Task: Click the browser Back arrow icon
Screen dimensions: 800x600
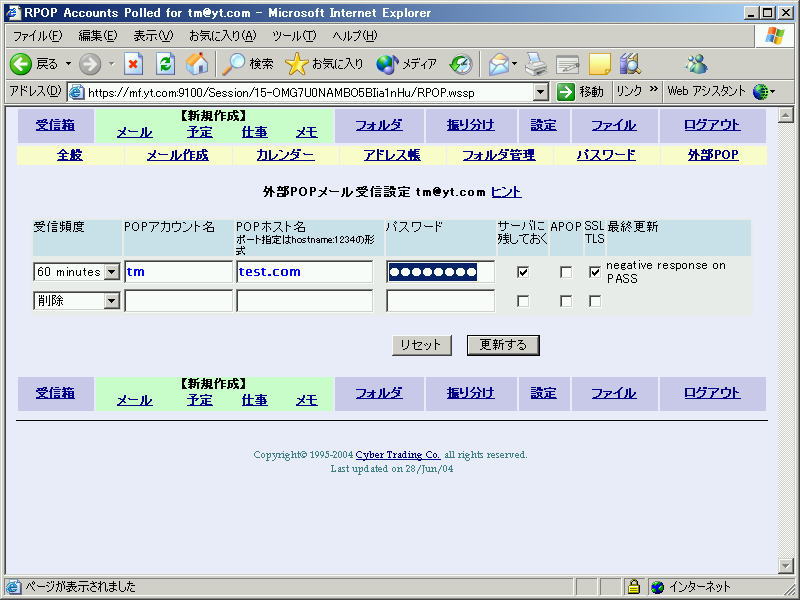Action: (x=21, y=64)
